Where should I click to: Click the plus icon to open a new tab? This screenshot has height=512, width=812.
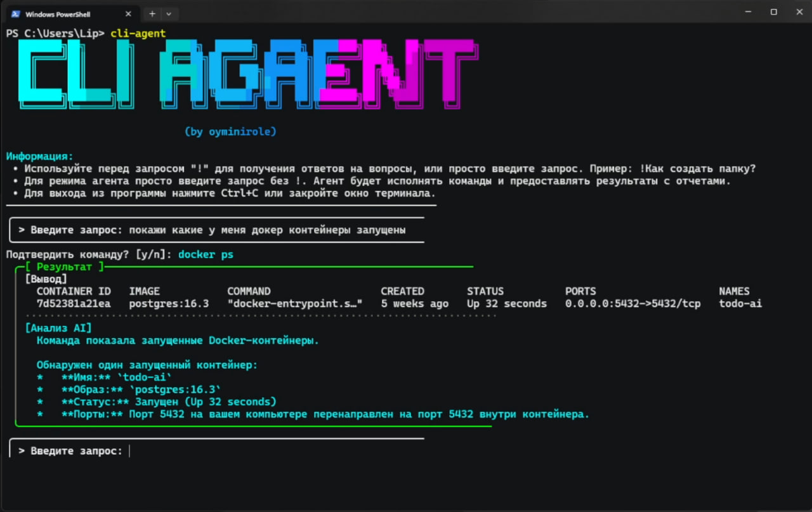tap(152, 13)
